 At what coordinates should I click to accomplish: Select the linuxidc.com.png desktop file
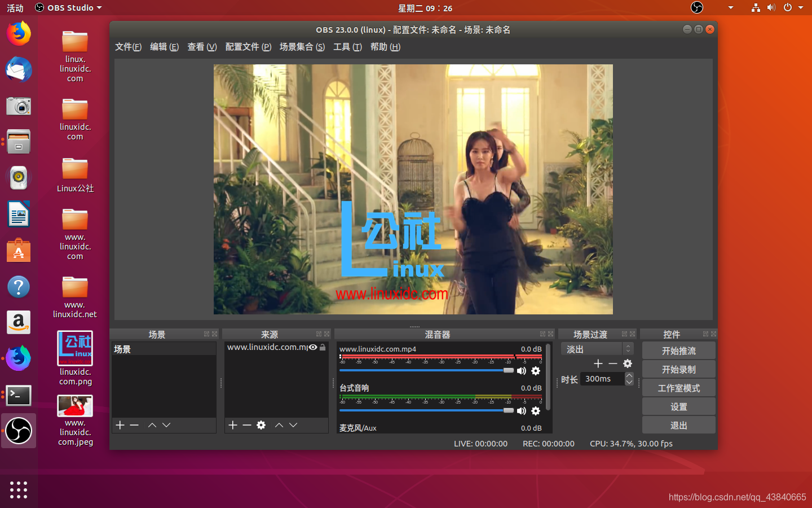tap(75, 359)
